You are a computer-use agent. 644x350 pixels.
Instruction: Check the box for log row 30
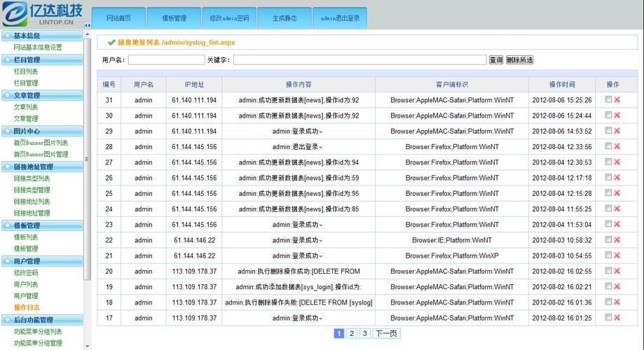pos(608,115)
